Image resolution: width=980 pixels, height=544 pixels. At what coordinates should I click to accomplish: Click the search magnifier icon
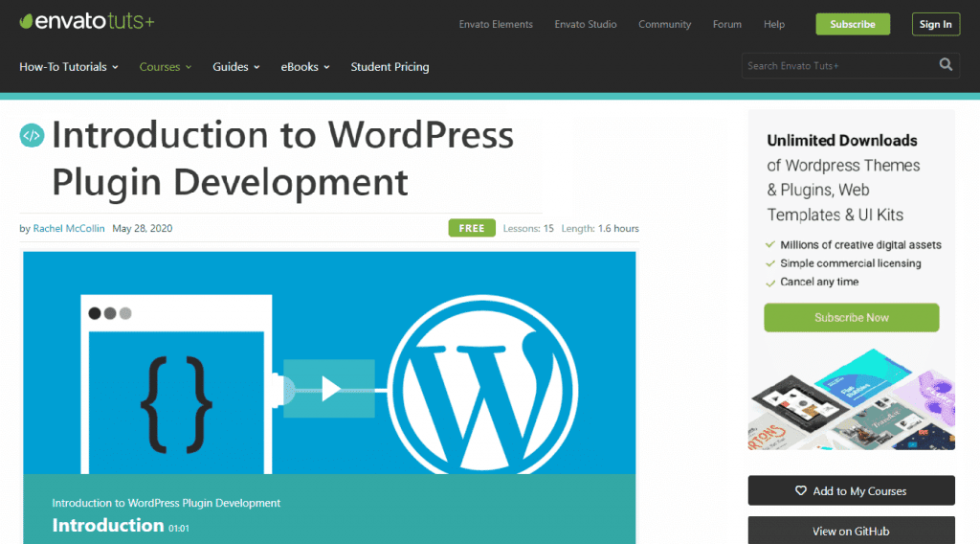click(946, 64)
